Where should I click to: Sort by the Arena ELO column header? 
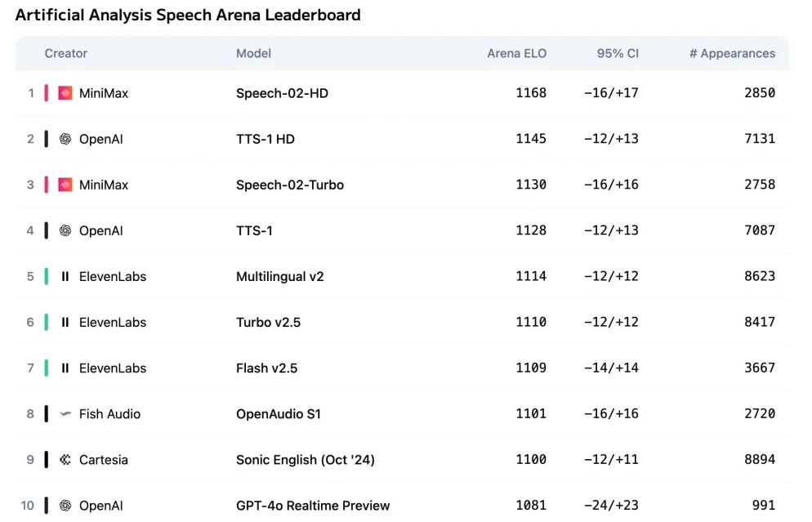click(x=516, y=54)
